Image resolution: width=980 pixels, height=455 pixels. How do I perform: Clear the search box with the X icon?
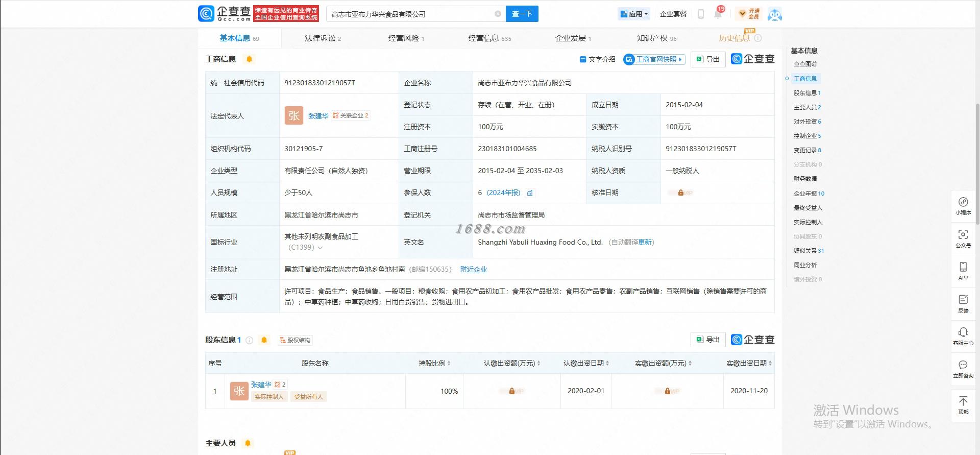click(498, 14)
